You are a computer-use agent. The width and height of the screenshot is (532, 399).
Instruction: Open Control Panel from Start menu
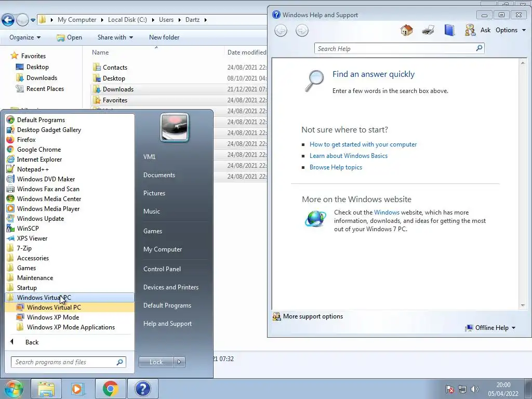click(162, 269)
